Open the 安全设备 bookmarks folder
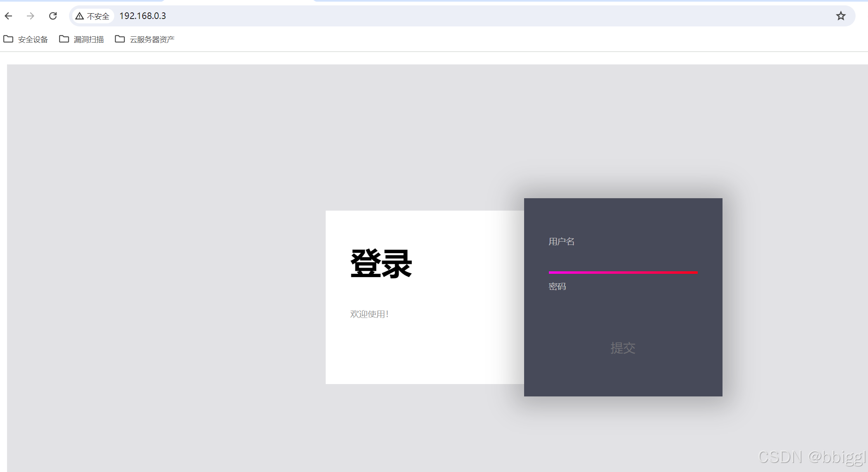868x472 pixels. (26, 39)
